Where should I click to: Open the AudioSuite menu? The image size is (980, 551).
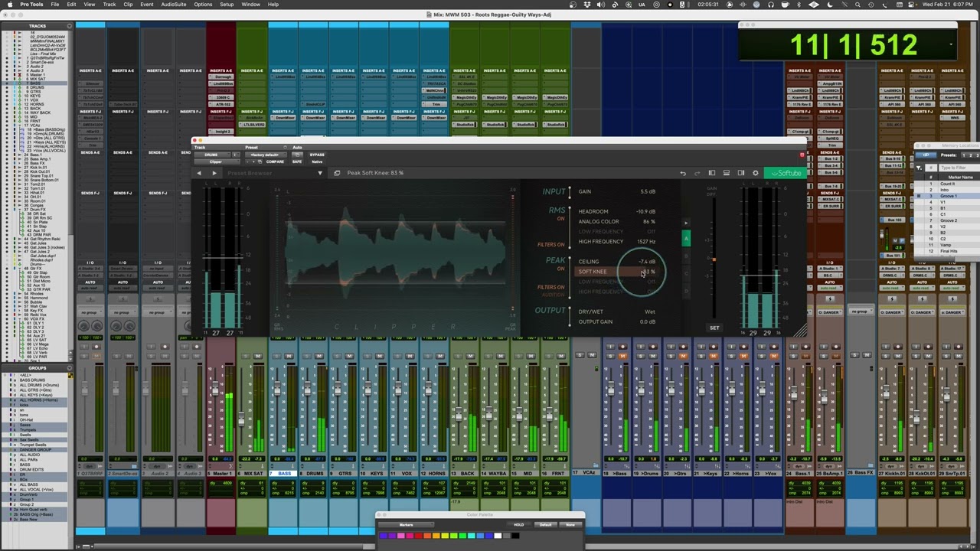(174, 5)
